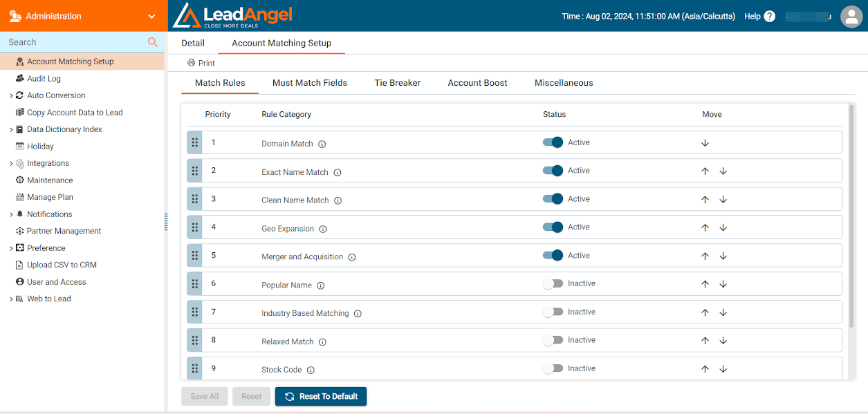The width and height of the screenshot is (868, 414).
Task: Click the sidebar splitter grip handle
Action: (166, 222)
